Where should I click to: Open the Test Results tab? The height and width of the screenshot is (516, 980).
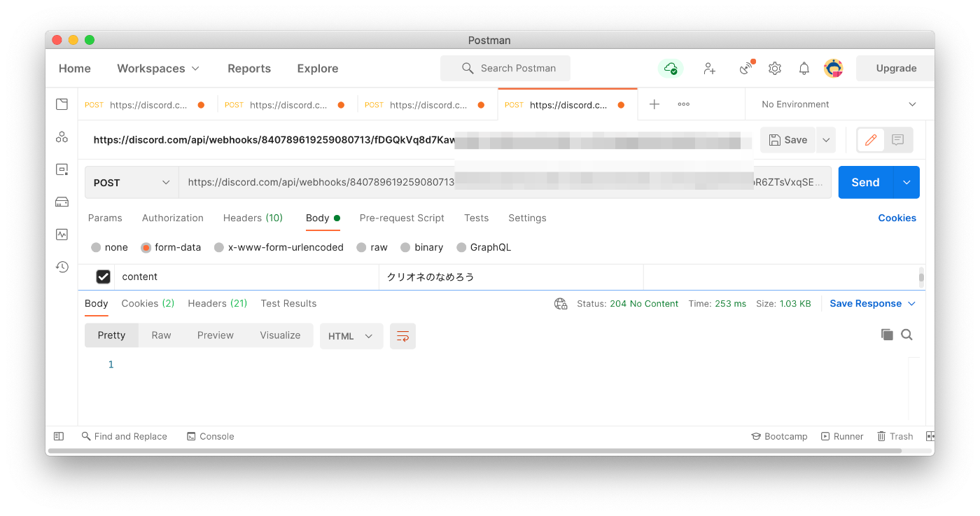click(x=288, y=303)
